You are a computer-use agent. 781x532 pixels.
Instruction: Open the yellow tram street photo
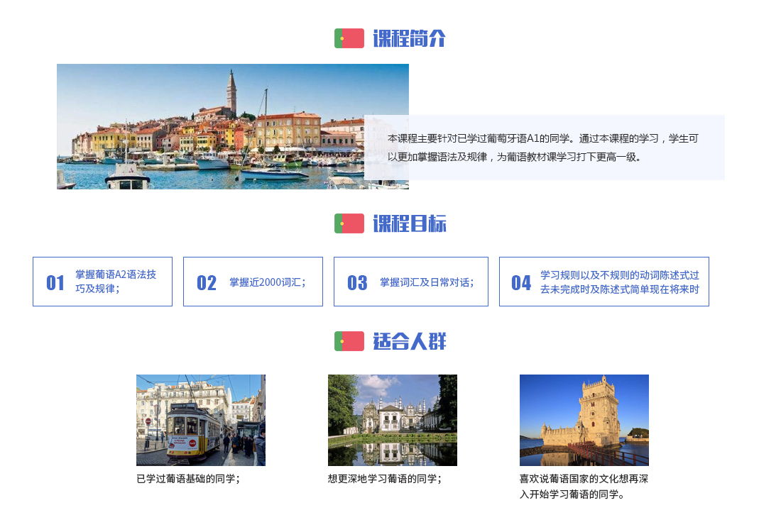point(201,420)
